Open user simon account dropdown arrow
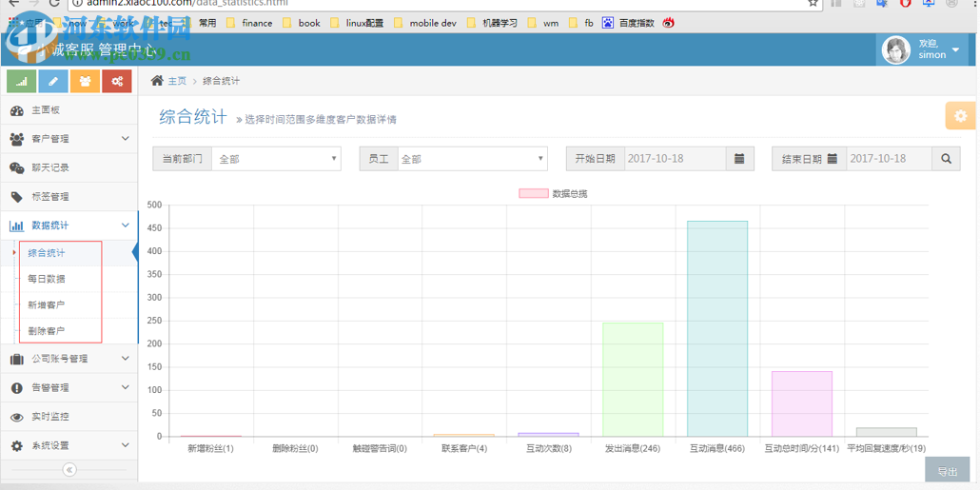Image resolution: width=980 pixels, height=490 pixels. pos(955,50)
